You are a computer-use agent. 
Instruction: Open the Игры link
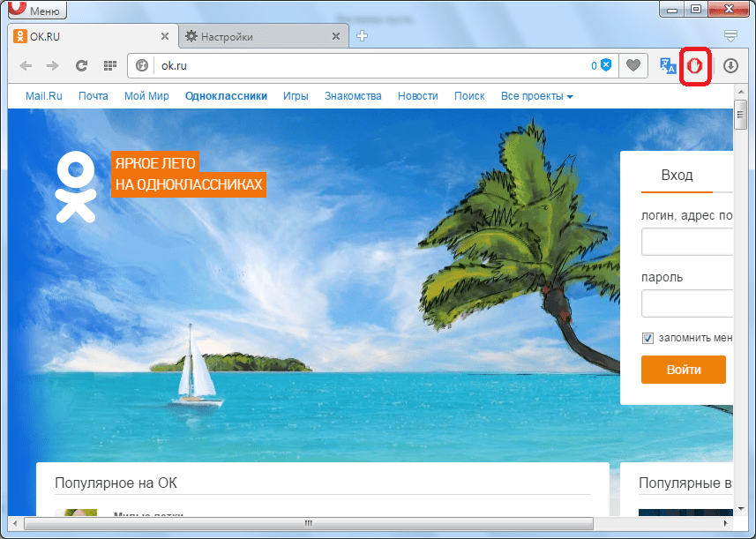(296, 96)
